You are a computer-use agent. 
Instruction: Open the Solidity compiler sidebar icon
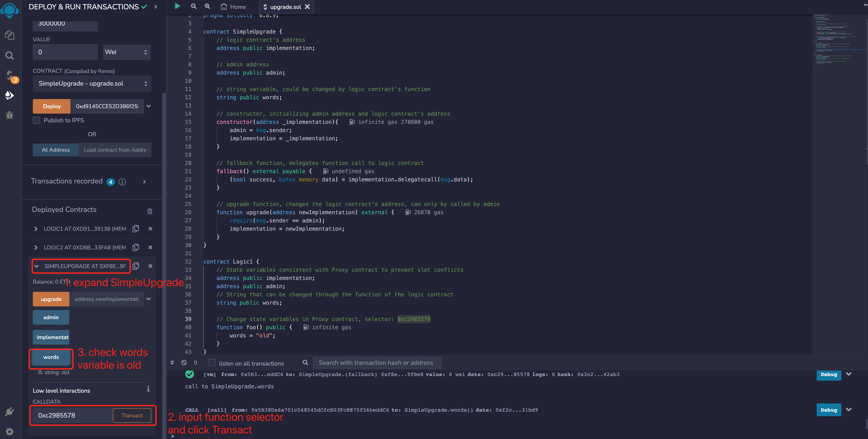click(x=10, y=76)
